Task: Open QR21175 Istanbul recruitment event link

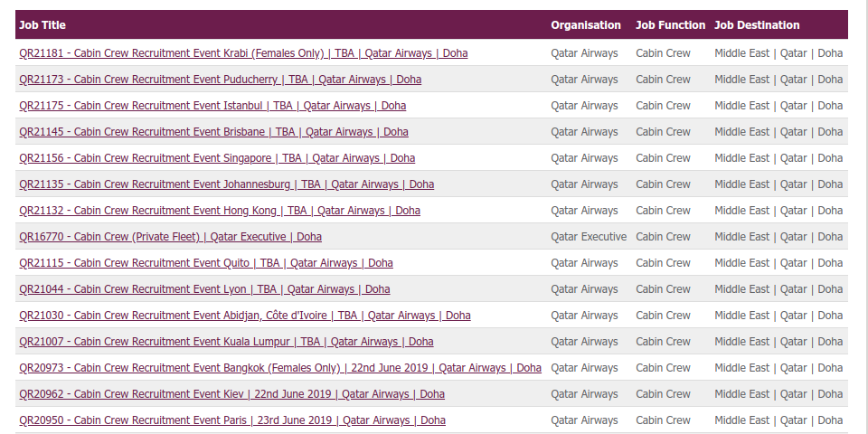Action: click(x=212, y=105)
